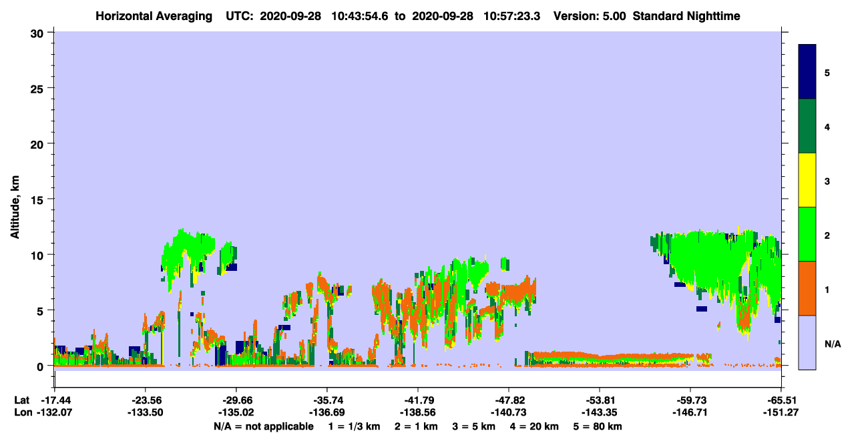Click 'Version: 5.00' text in title

(589, 16)
